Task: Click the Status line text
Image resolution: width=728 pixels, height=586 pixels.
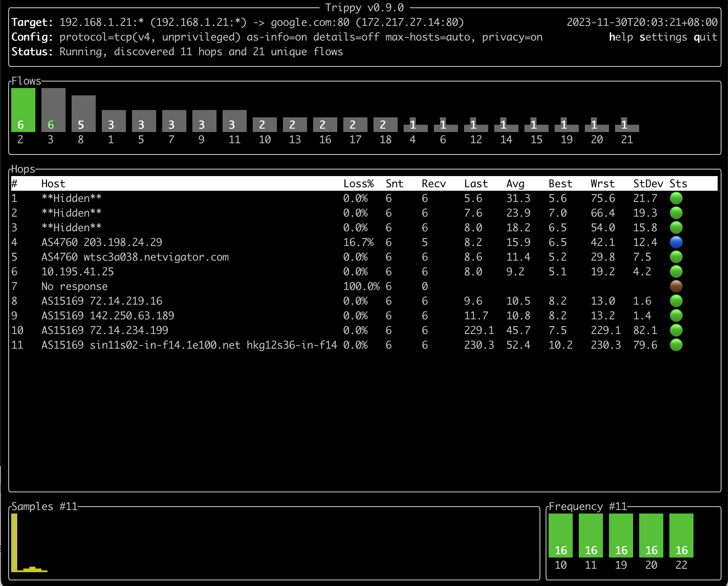Action: (177, 52)
